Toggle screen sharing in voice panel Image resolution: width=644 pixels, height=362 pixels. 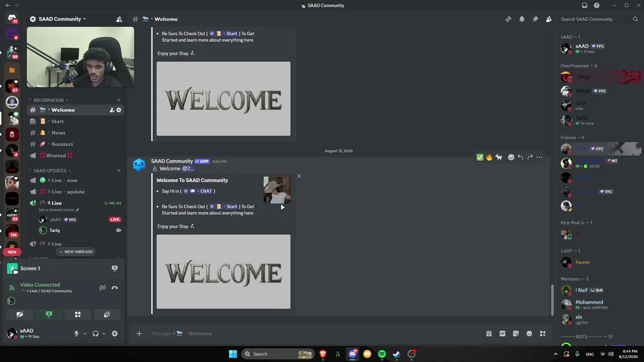[x=49, y=314]
